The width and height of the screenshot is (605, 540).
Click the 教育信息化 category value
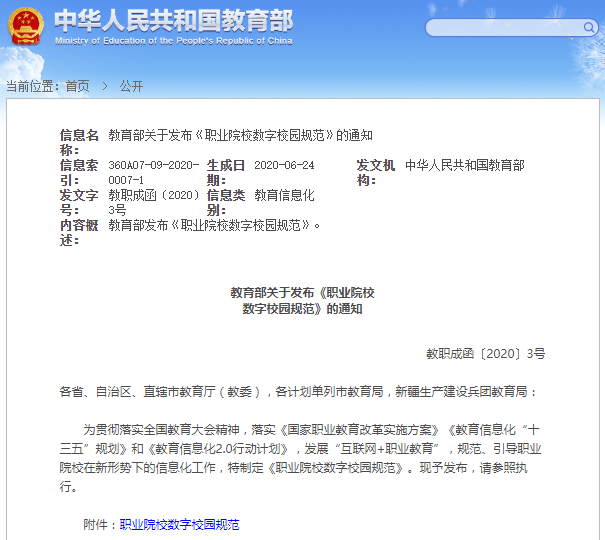[284, 195]
